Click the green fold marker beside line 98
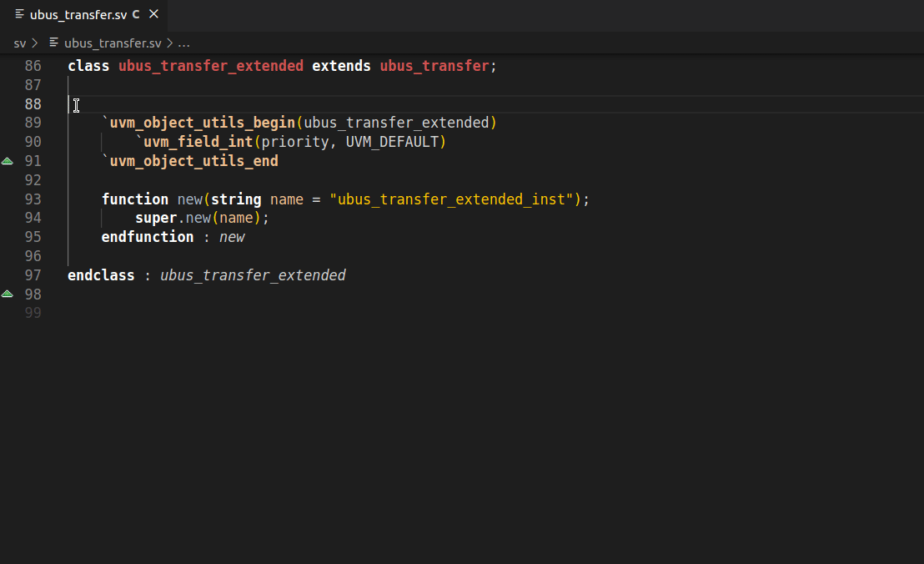Screen dimensions: 924x564 (x=8, y=293)
